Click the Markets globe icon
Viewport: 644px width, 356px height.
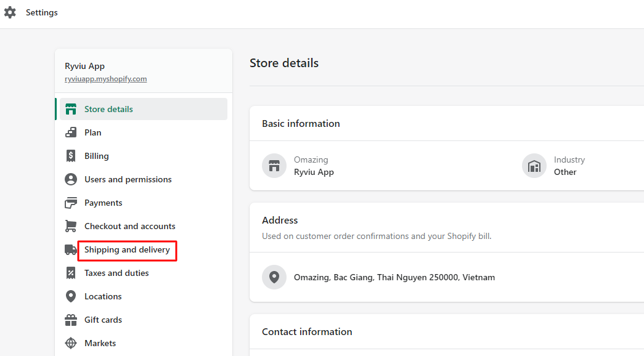point(71,343)
